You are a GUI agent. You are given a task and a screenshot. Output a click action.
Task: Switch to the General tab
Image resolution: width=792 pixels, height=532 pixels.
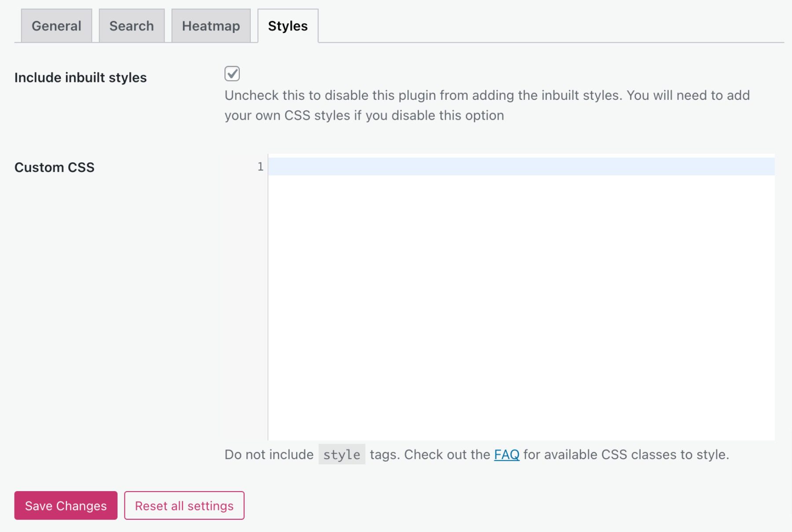click(56, 26)
